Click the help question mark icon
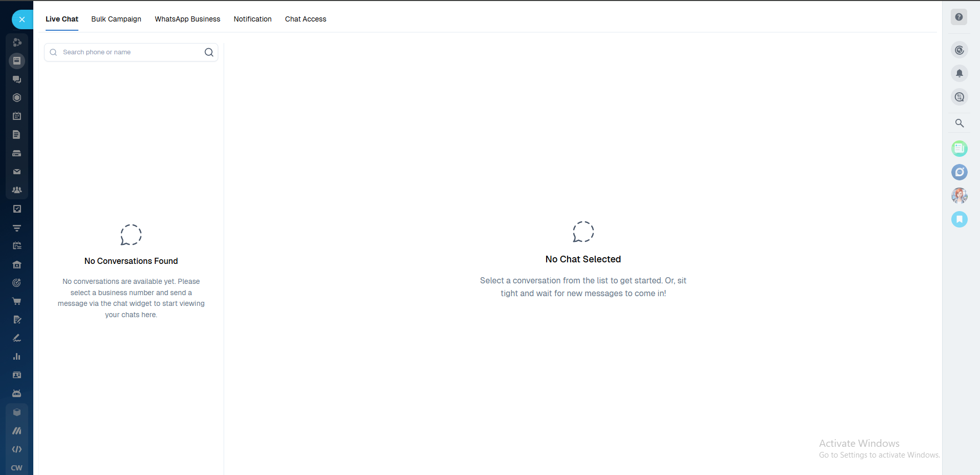This screenshot has height=475, width=980. 959,17
